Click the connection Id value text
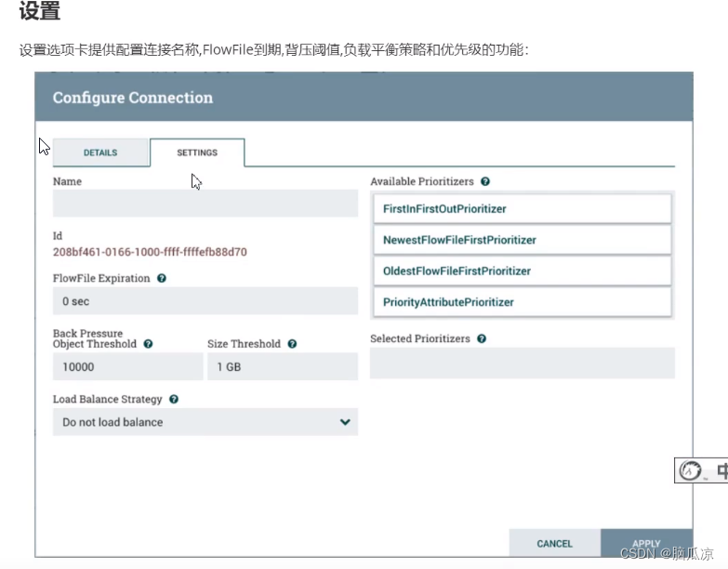 tap(150, 252)
